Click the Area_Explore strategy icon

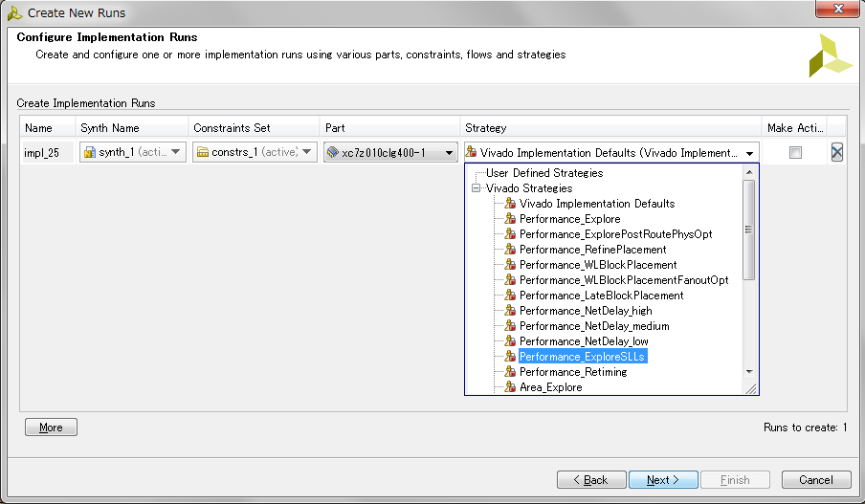(510, 387)
